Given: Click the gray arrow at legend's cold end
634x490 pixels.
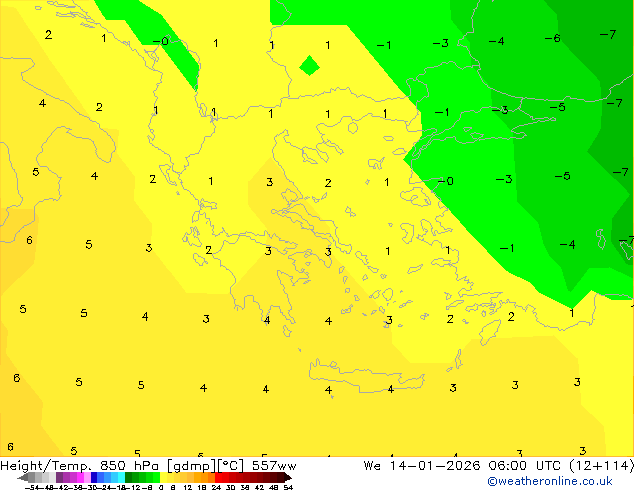Looking at the screenshot, I should (x=22, y=478).
